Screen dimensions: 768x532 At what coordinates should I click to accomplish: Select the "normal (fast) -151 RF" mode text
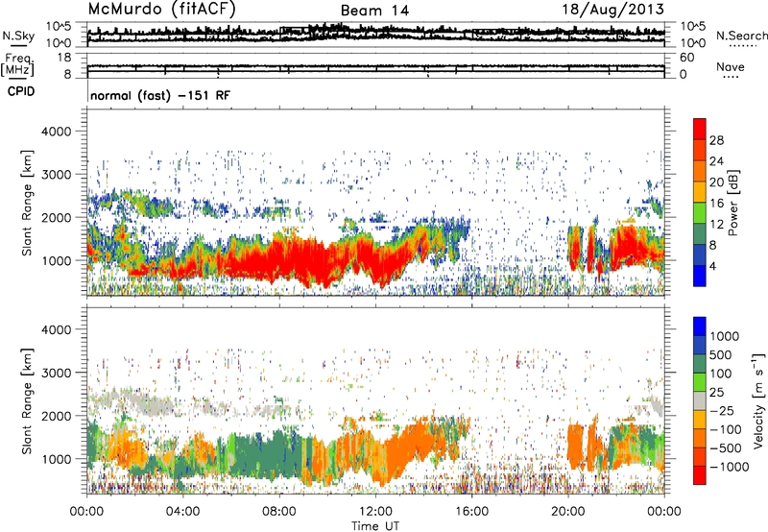pos(160,95)
